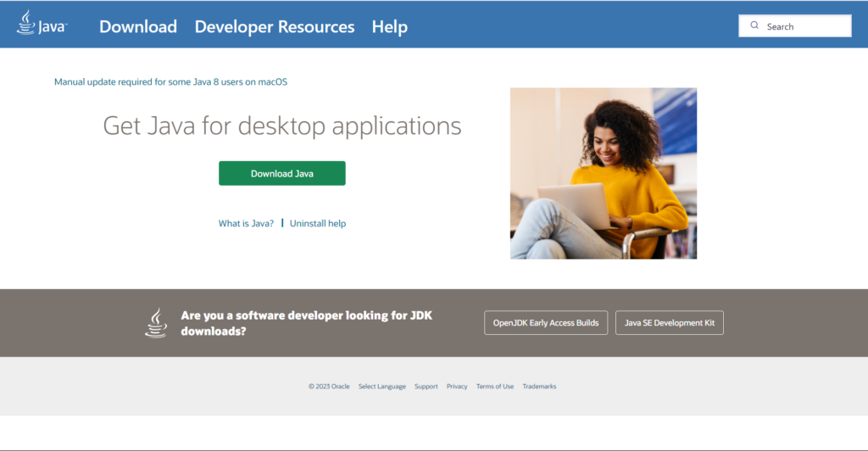Open OpenJDK Early Access Builds
The image size is (868, 451).
[x=546, y=323]
